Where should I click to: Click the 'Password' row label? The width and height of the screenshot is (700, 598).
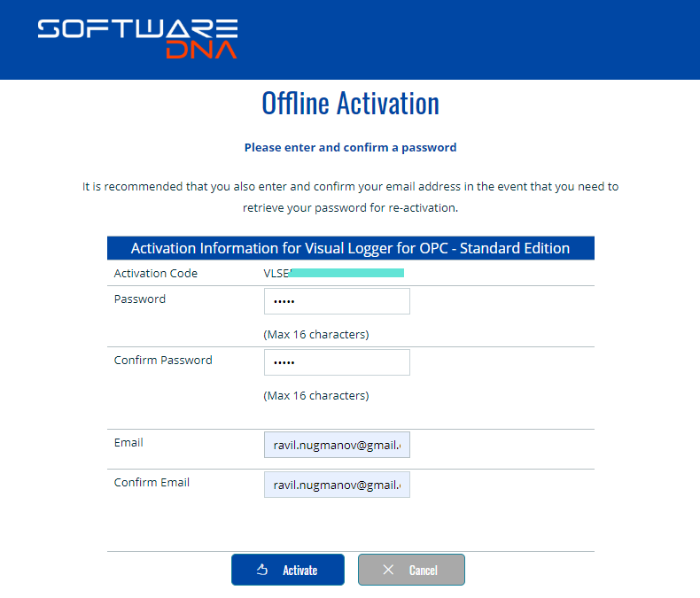click(x=140, y=299)
